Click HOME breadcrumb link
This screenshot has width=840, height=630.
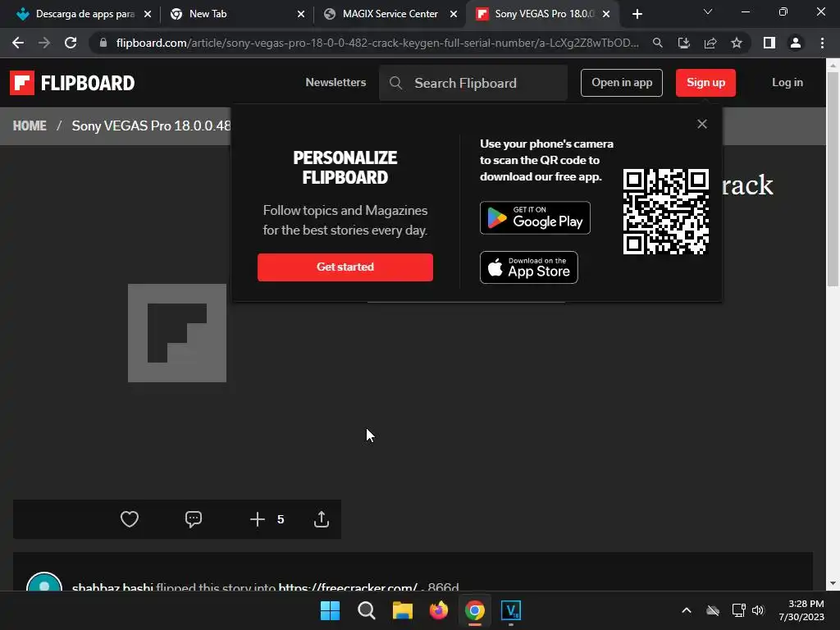(x=30, y=126)
